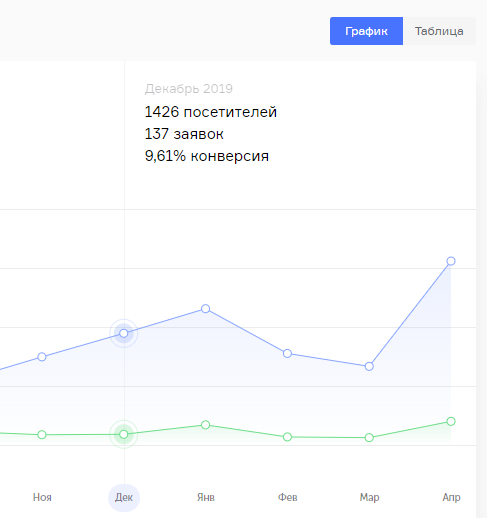The width and height of the screenshot is (487, 518).
Task: Click the highlighted blue visitors point for Дек
Action: [124, 333]
